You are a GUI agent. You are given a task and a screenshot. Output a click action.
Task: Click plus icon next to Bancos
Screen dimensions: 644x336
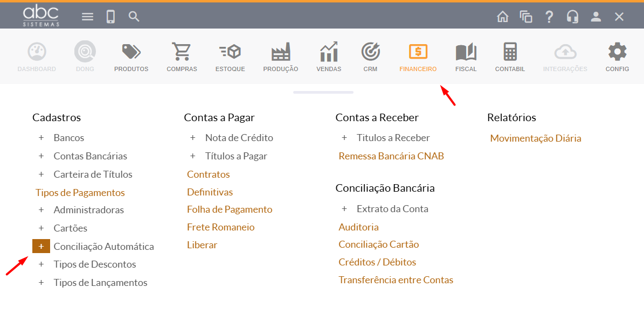pos(41,138)
